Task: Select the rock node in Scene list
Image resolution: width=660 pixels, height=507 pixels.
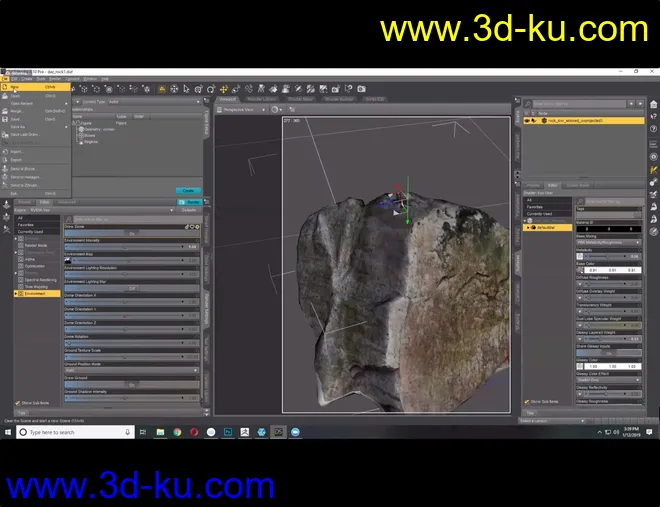Action: click(x=583, y=121)
